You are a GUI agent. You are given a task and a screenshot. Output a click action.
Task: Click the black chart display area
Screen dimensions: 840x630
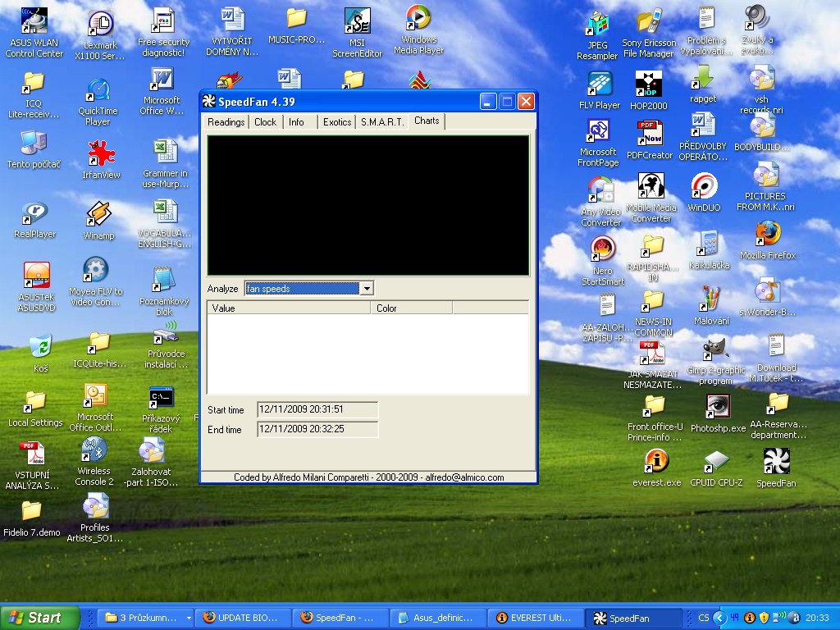[x=368, y=206]
